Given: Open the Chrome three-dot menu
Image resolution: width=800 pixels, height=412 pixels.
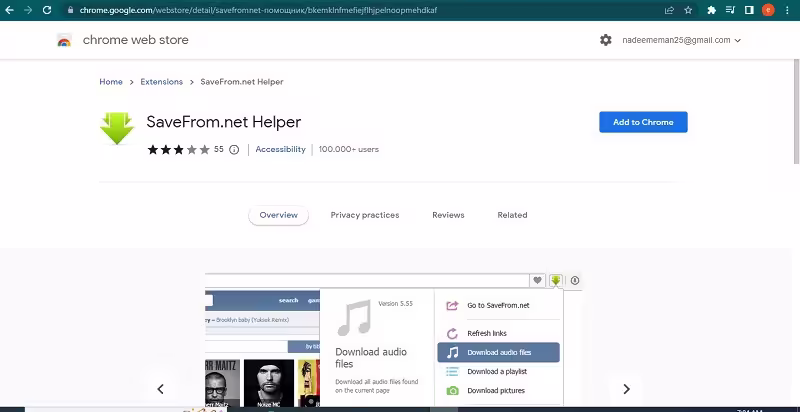Looking at the screenshot, I should [788, 10].
